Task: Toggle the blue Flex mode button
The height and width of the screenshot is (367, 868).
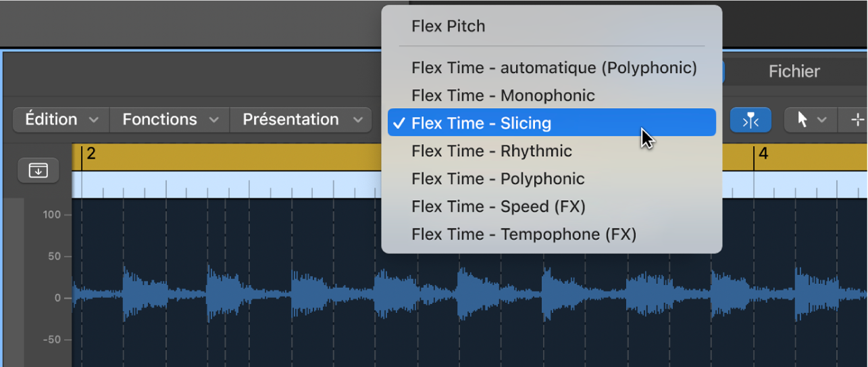Action: 750,120
